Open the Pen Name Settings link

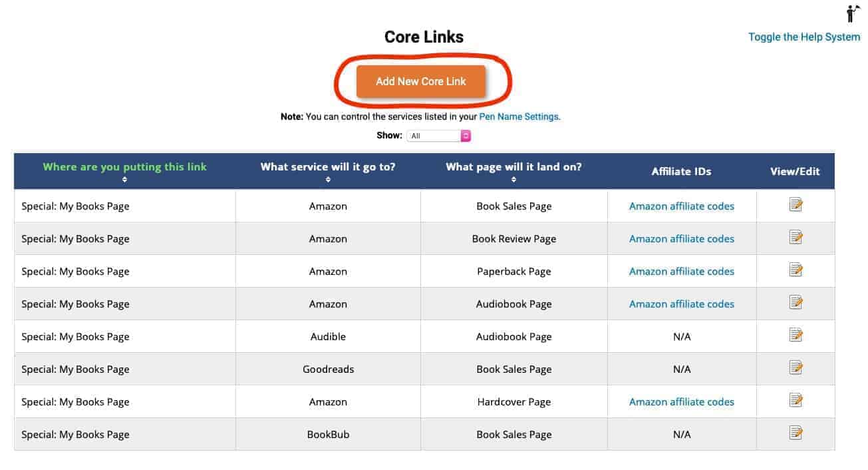tap(519, 117)
